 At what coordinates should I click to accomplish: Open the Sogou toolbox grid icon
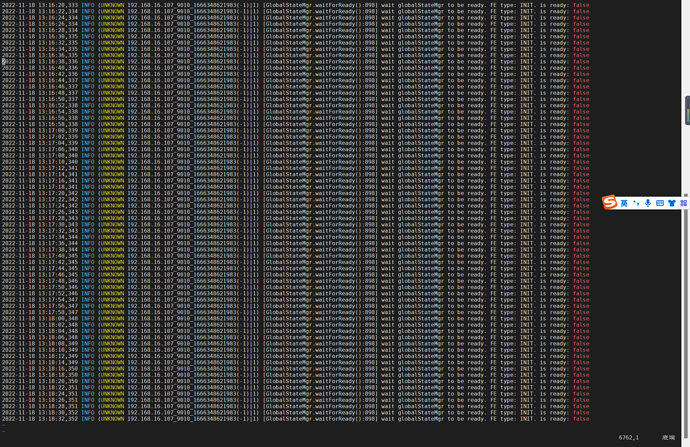click(684, 203)
